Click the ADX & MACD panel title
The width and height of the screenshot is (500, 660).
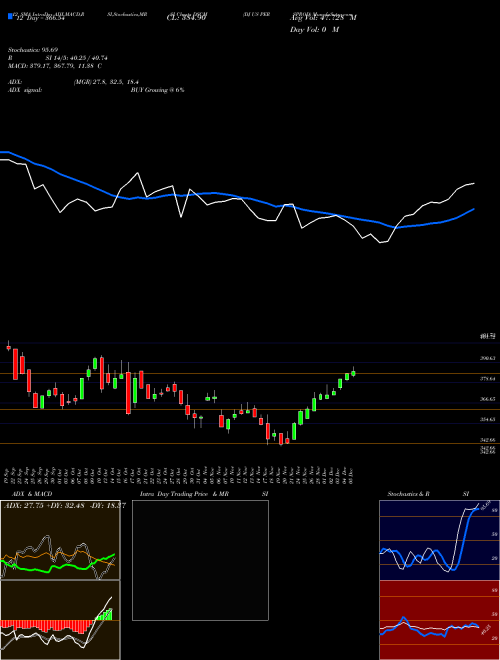click(x=32, y=494)
